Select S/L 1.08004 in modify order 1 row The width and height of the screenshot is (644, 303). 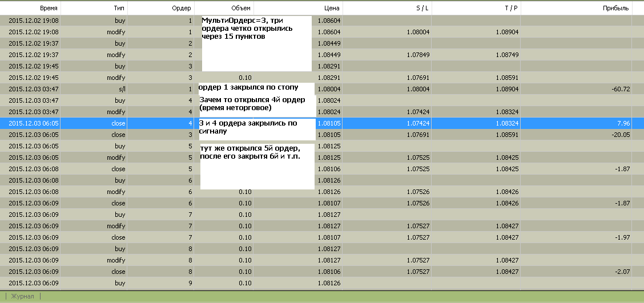(419, 31)
